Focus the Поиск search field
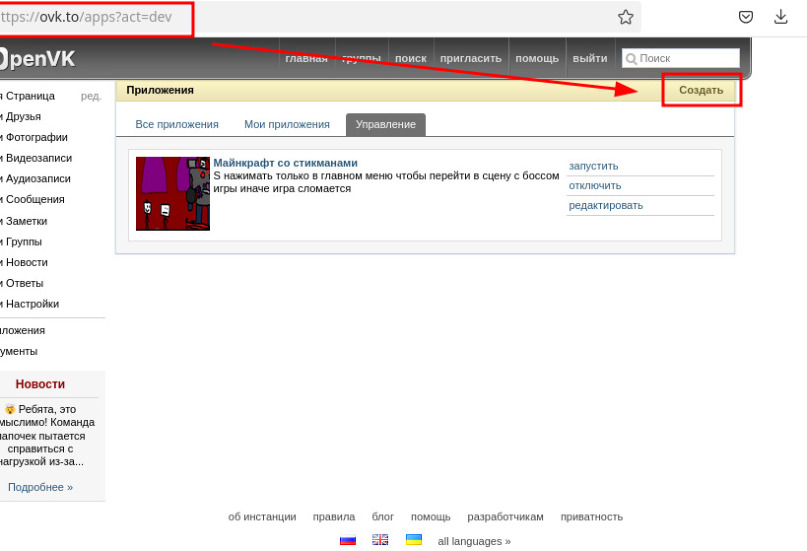The height and width of the screenshot is (551, 807). click(x=681, y=58)
